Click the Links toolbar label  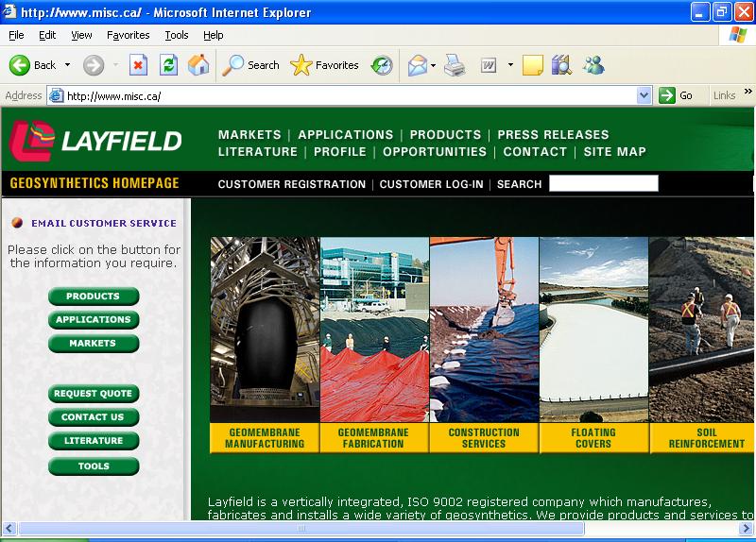click(724, 95)
